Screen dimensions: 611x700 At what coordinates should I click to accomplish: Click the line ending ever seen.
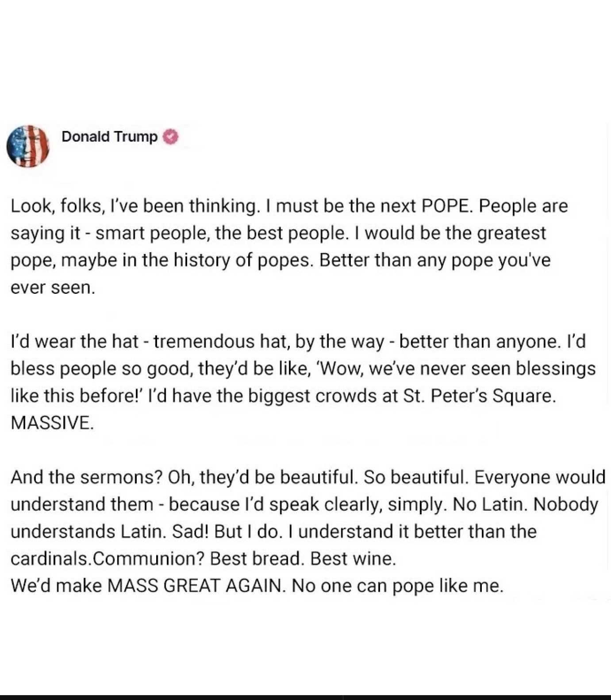click(x=53, y=288)
